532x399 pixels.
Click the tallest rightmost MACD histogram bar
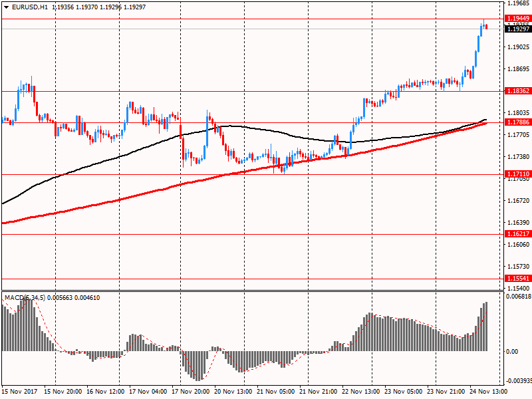click(x=487, y=327)
